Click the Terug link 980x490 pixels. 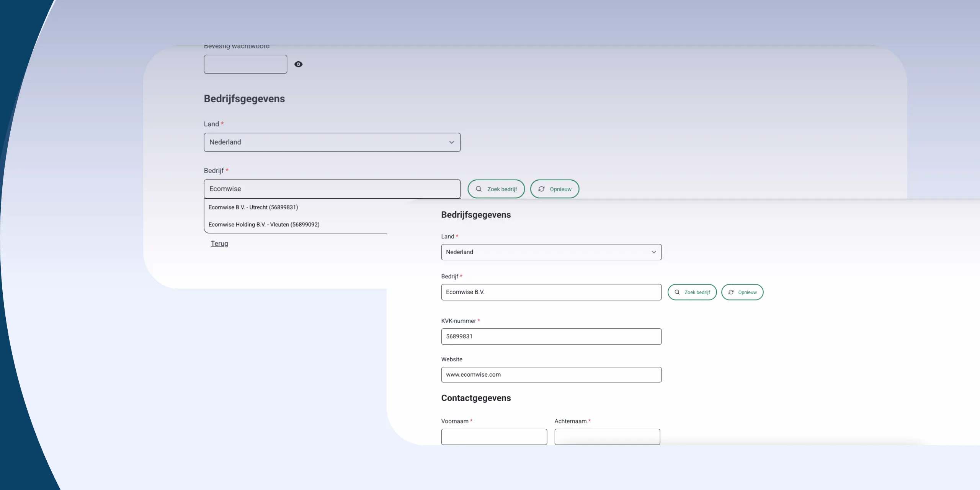(219, 244)
